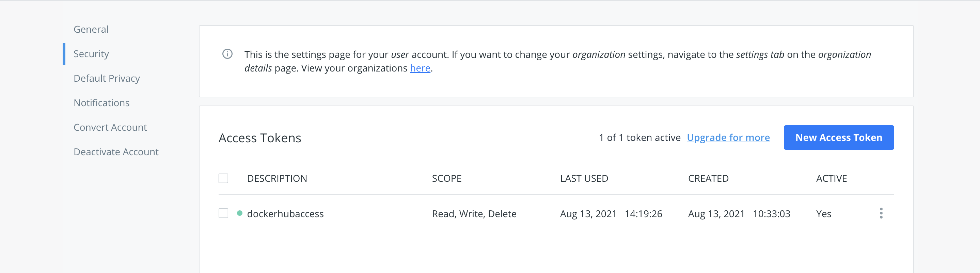Open the Convert Account section
This screenshot has height=273, width=980.
[x=110, y=127]
